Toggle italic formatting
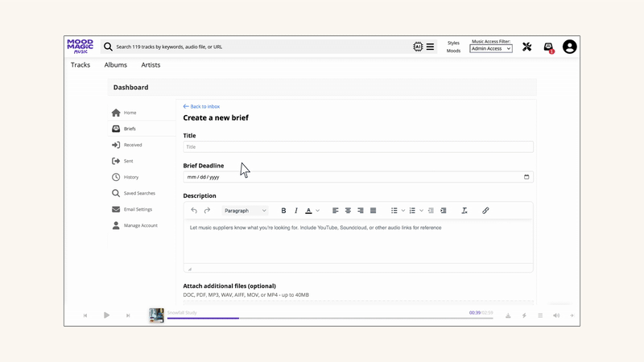Image resolution: width=644 pixels, height=362 pixels. 296,211
